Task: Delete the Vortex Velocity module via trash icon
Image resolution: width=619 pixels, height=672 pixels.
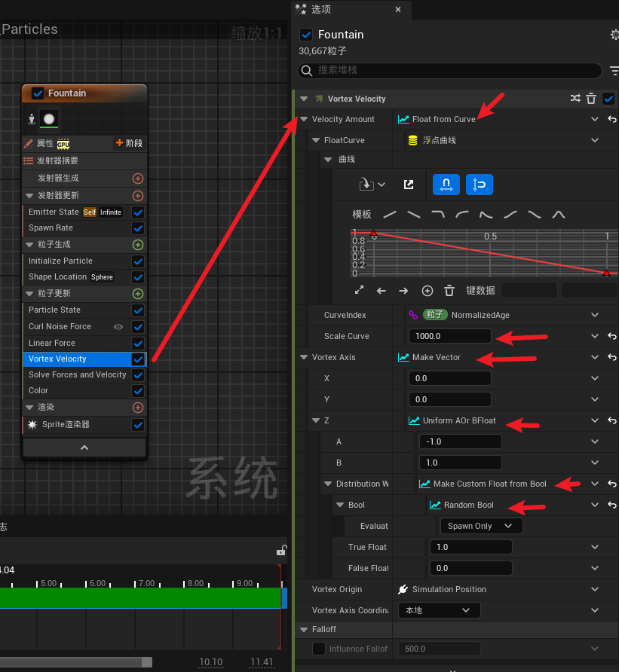Action: [x=591, y=99]
